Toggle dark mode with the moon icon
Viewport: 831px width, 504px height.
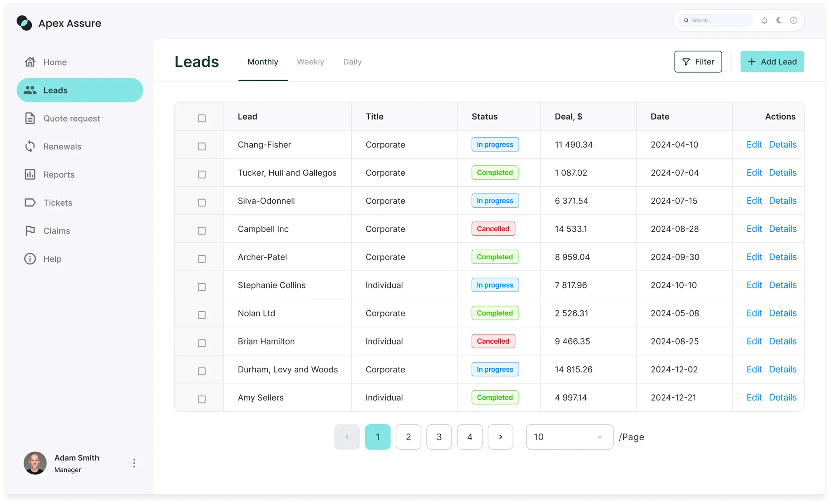click(x=779, y=20)
